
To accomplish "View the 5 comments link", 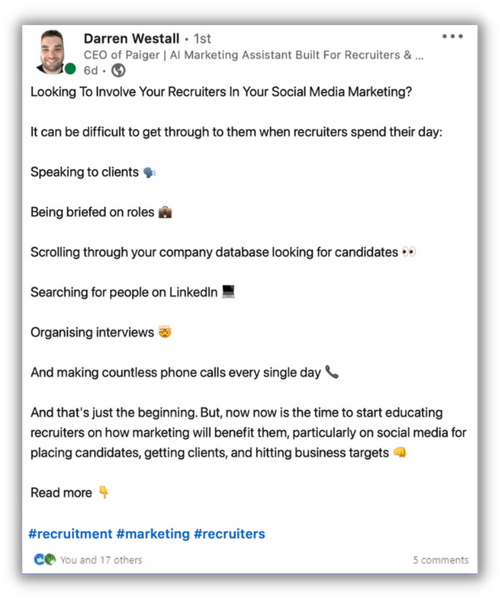I will point(440,560).
